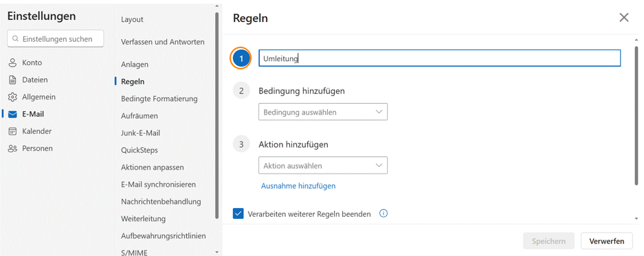Click the Ausnahme hinzufügen link
The width and height of the screenshot is (644, 256).
pos(298,186)
